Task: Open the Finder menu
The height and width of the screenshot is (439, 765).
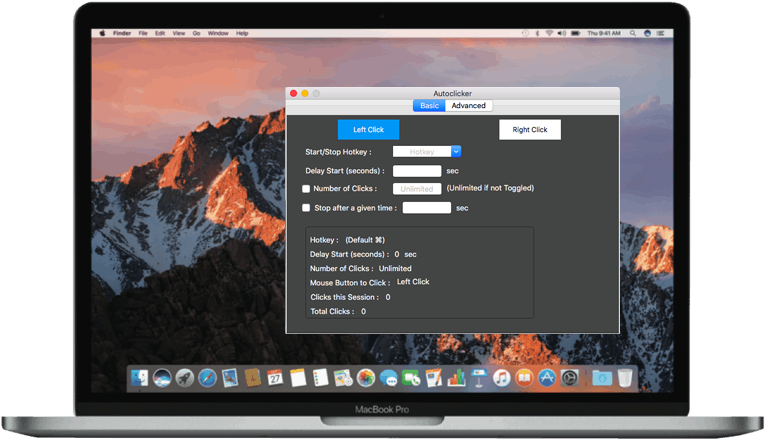Action: 122,33
